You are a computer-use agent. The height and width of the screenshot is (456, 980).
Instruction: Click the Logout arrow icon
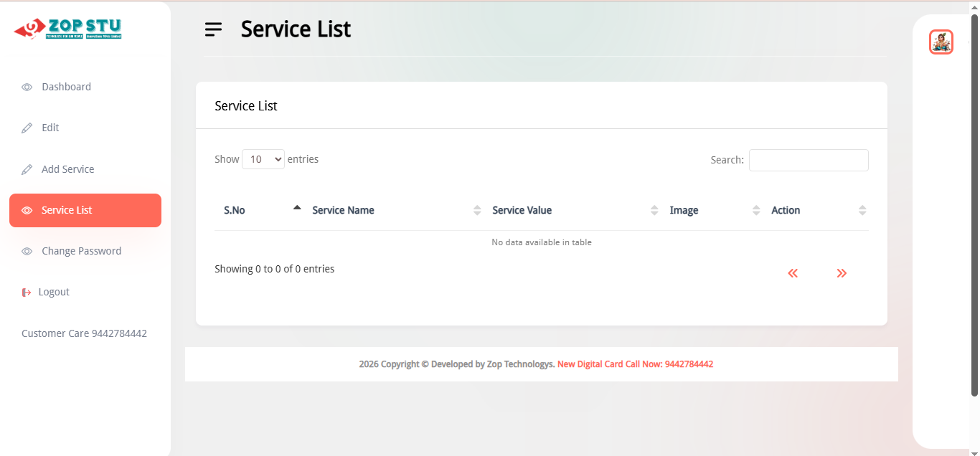pyautogui.click(x=27, y=293)
